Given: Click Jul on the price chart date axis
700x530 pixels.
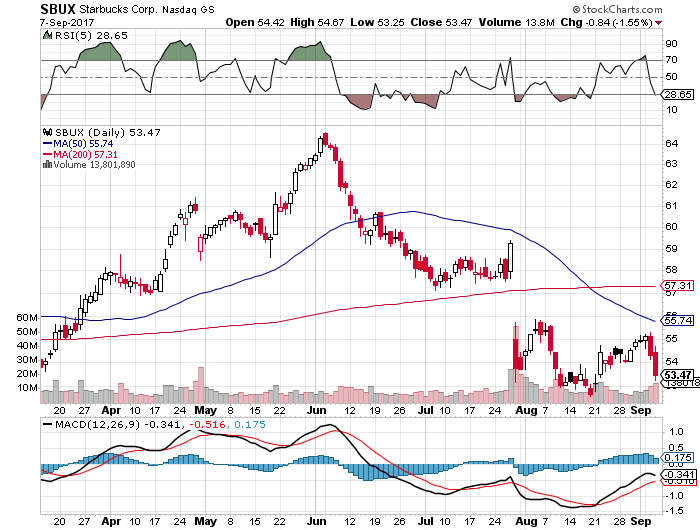Looking at the screenshot, I should (427, 410).
